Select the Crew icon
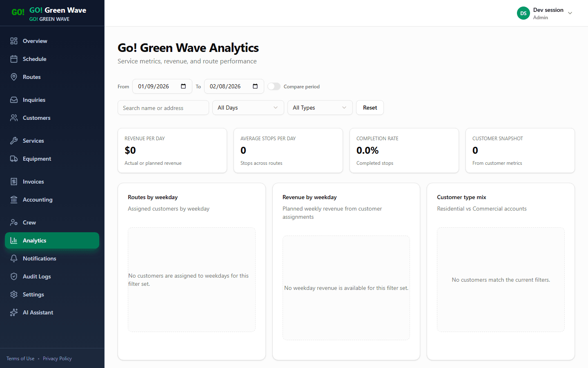 pos(13,222)
